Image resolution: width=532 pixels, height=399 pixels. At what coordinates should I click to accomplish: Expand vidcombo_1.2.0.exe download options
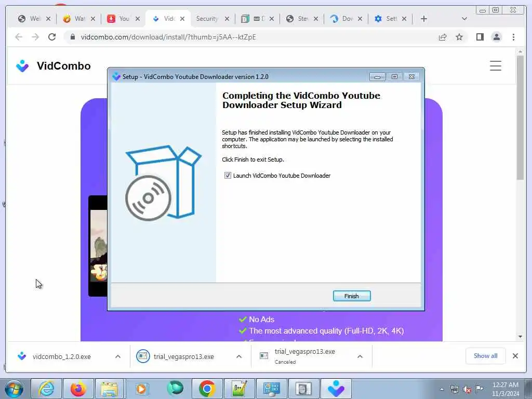tap(118, 356)
